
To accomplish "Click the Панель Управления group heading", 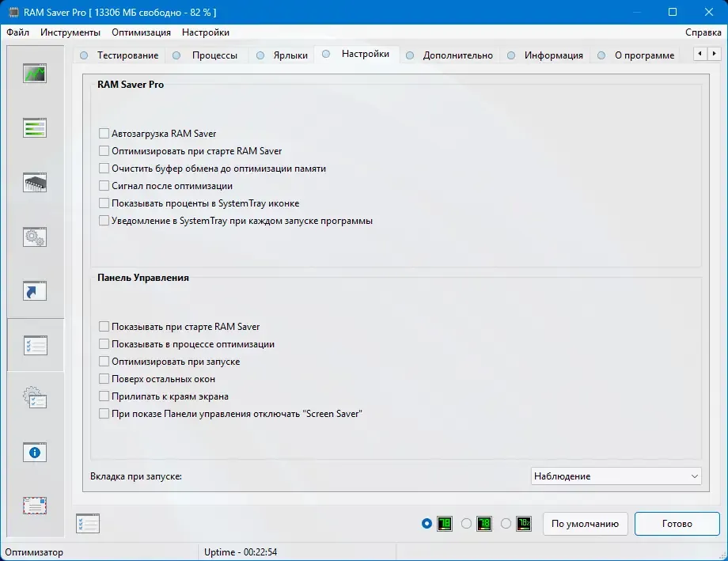I will (x=143, y=278).
